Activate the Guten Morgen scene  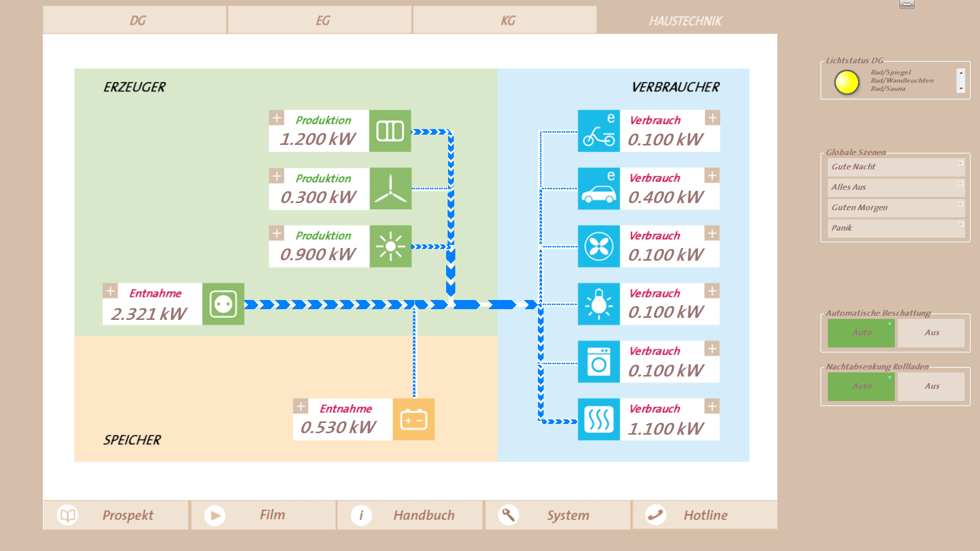click(x=896, y=208)
